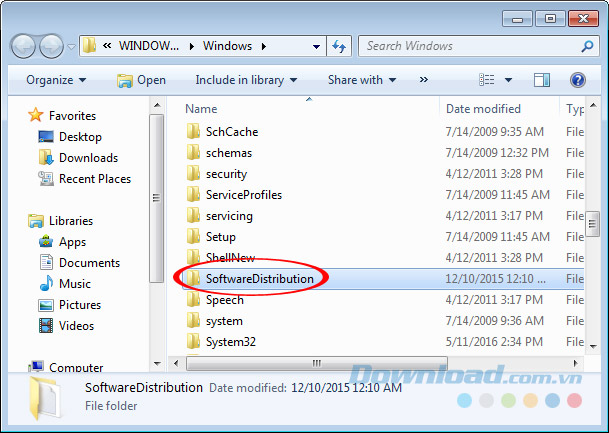Select the Speech folder
The width and height of the screenshot is (609, 433).
pos(224,300)
